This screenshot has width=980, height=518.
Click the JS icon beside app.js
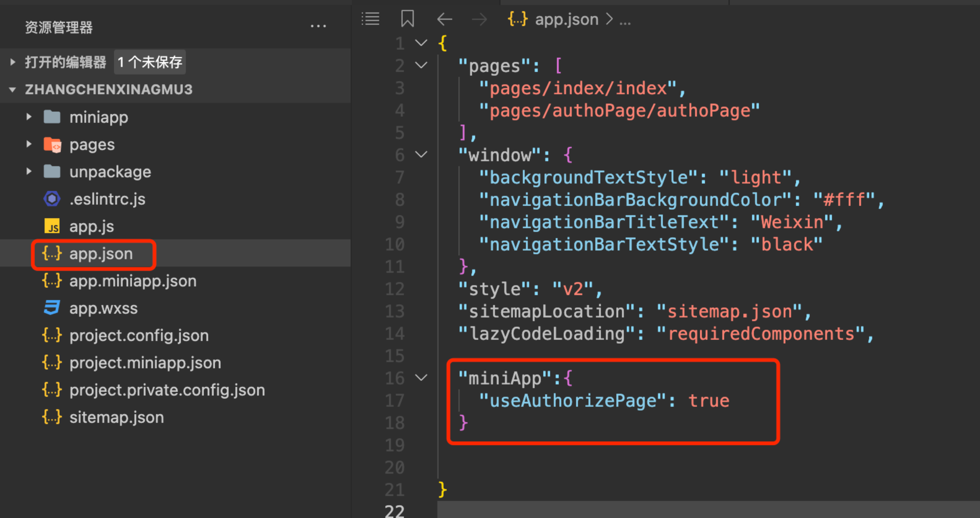[x=52, y=226]
